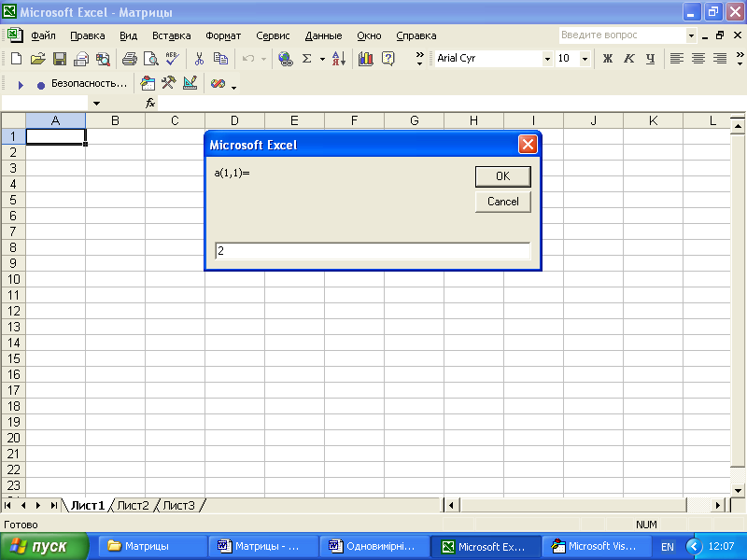Select column D header
This screenshot has width=747, height=560.
(x=234, y=120)
